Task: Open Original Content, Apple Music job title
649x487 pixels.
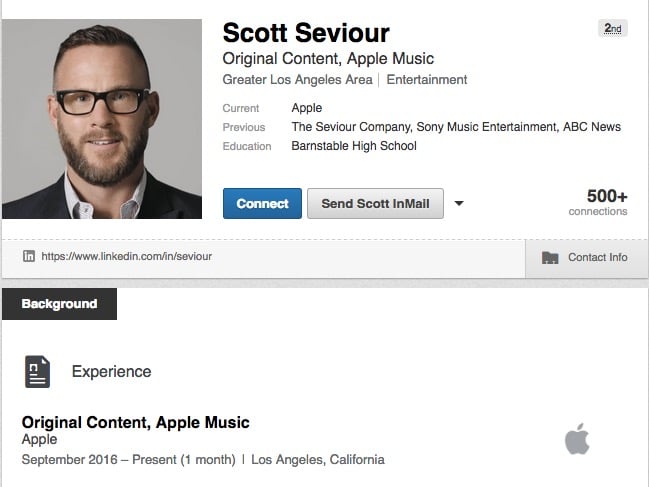Action: pyautogui.click(x=135, y=423)
